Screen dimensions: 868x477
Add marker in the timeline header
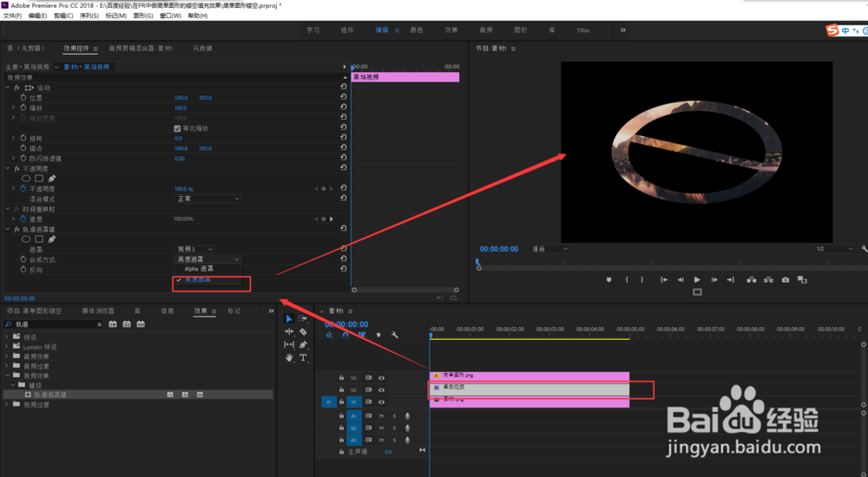(x=378, y=335)
